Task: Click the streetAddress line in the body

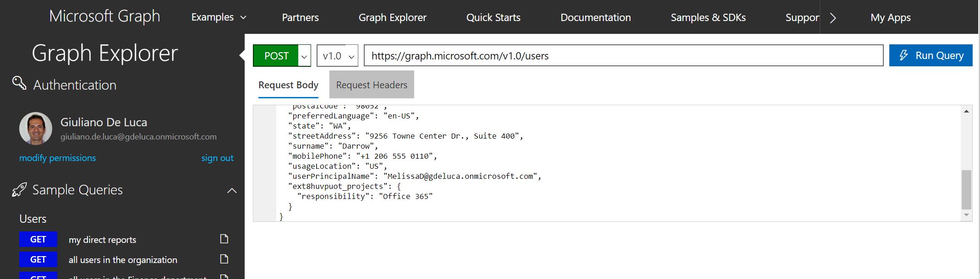Action: [405, 136]
